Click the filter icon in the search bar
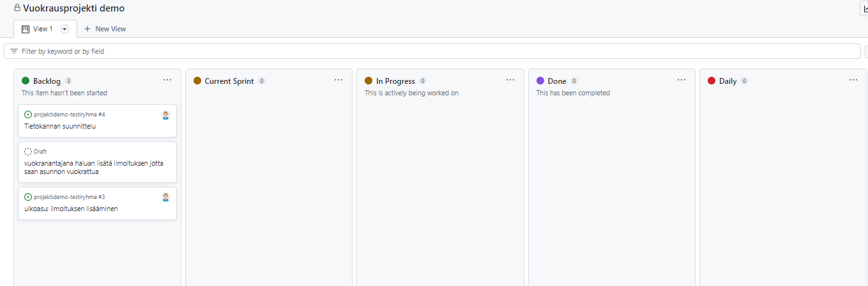 pyautogui.click(x=14, y=51)
